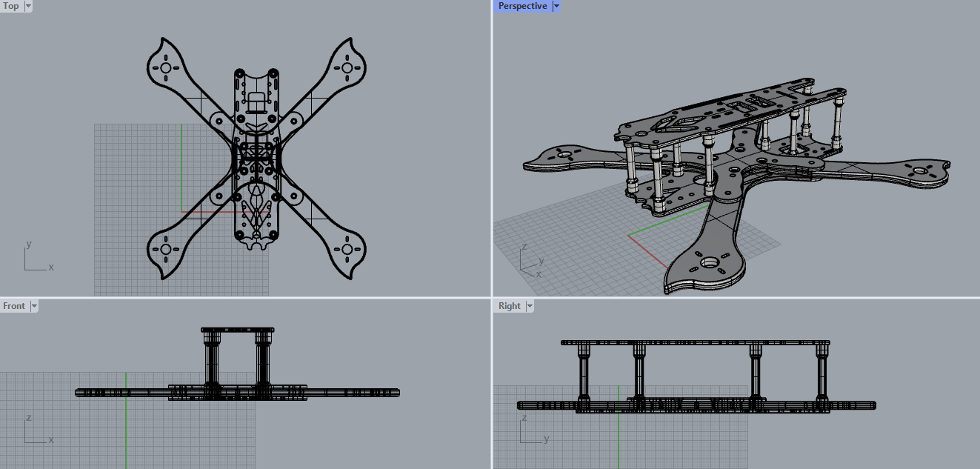Select the frame side profile in Right view

point(697,376)
